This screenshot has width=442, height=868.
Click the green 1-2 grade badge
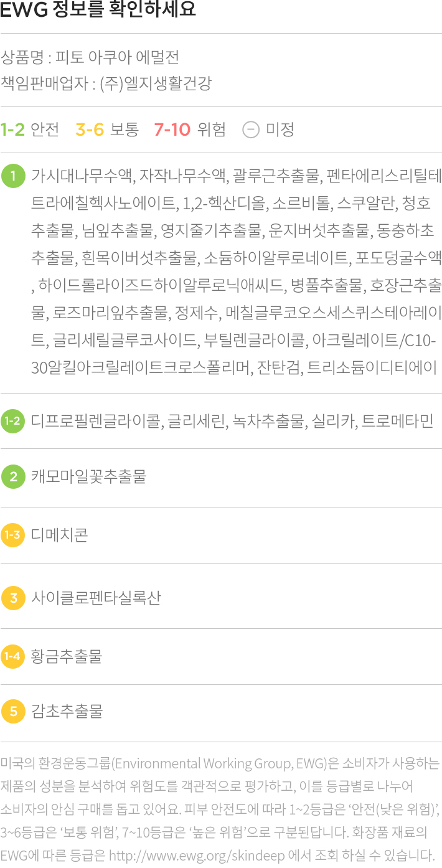(13, 422)
